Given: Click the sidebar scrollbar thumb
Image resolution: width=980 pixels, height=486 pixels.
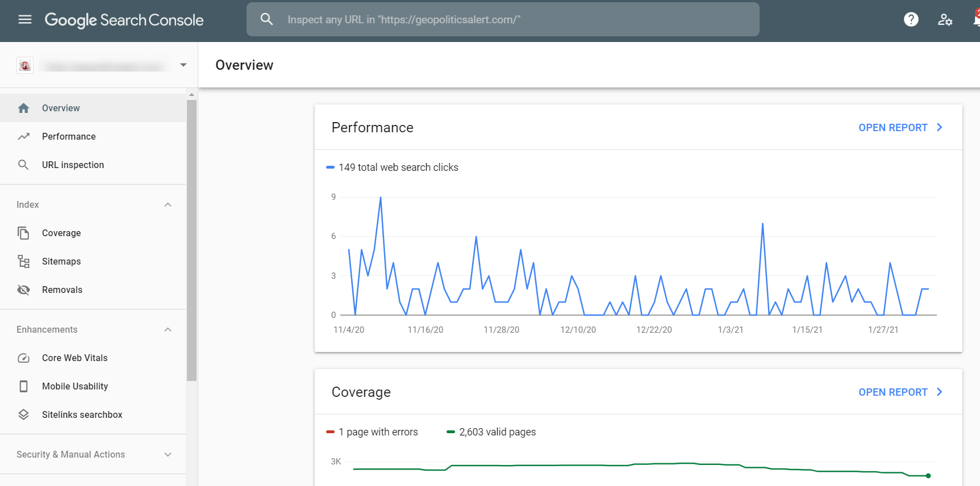Looking at the screenshot, I should [191, 240].
